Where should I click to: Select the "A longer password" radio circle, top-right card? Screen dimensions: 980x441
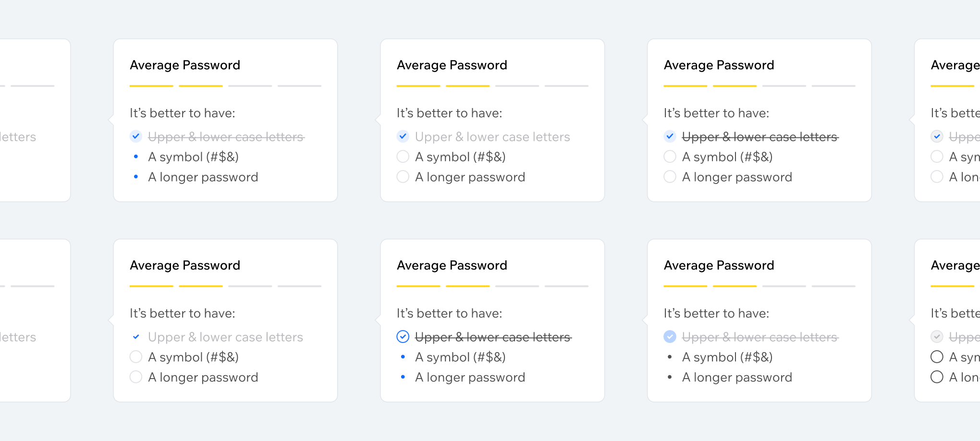coord(670,177)
